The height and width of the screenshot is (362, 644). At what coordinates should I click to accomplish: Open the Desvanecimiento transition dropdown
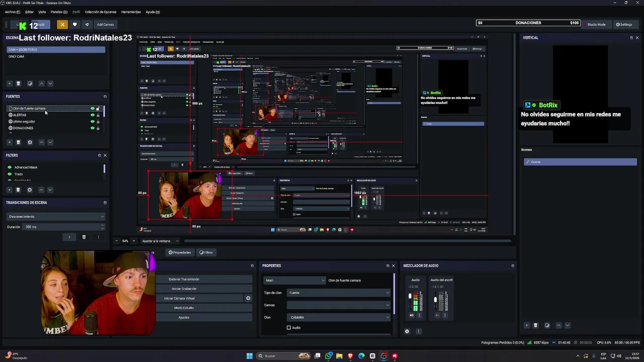tap(56, 217)
